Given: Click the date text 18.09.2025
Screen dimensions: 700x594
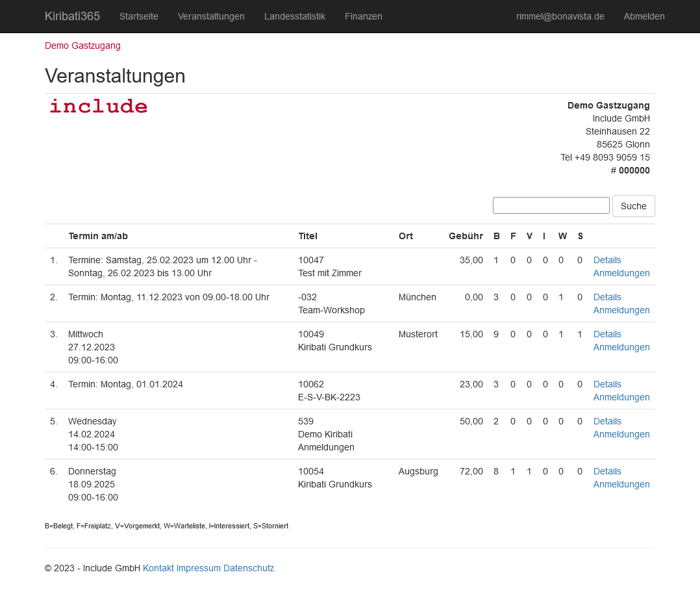Looking at the screenshot, I should (x=92, y=485).
